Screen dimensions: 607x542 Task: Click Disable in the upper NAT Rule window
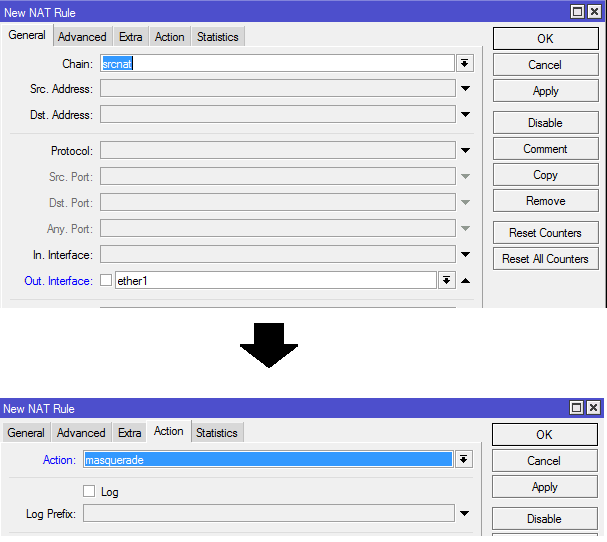(545, 123)
